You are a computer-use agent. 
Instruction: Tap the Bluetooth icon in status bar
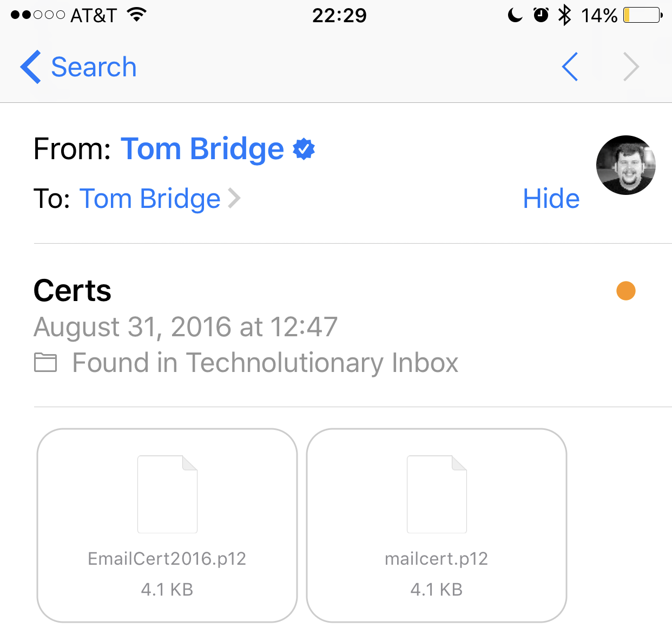[565, 15]
